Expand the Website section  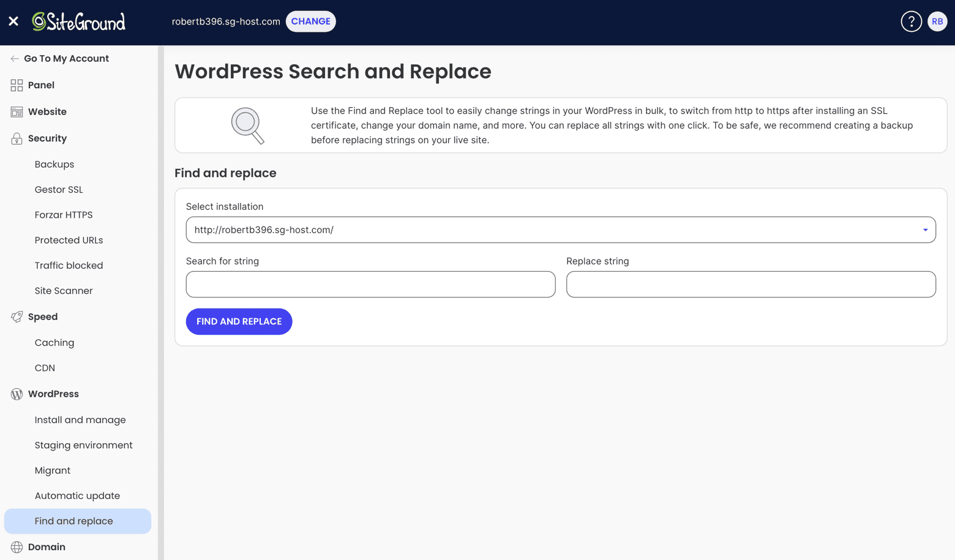coord(47,112)
